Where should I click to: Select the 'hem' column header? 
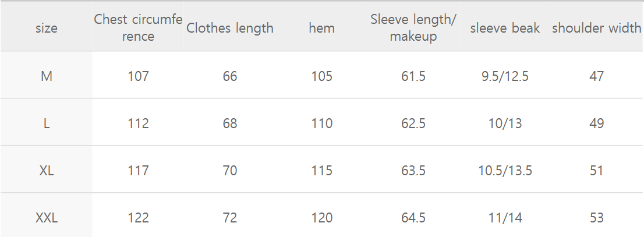click(x=321, y=28)
